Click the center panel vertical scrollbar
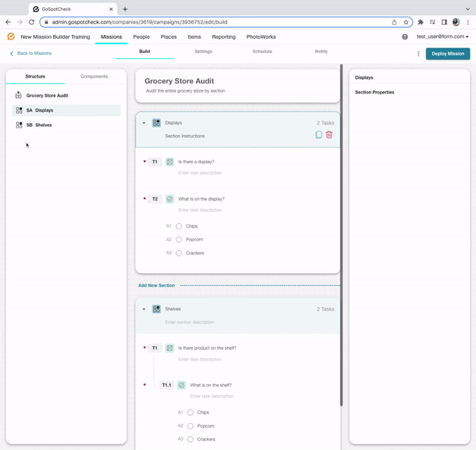 (341, 235)
